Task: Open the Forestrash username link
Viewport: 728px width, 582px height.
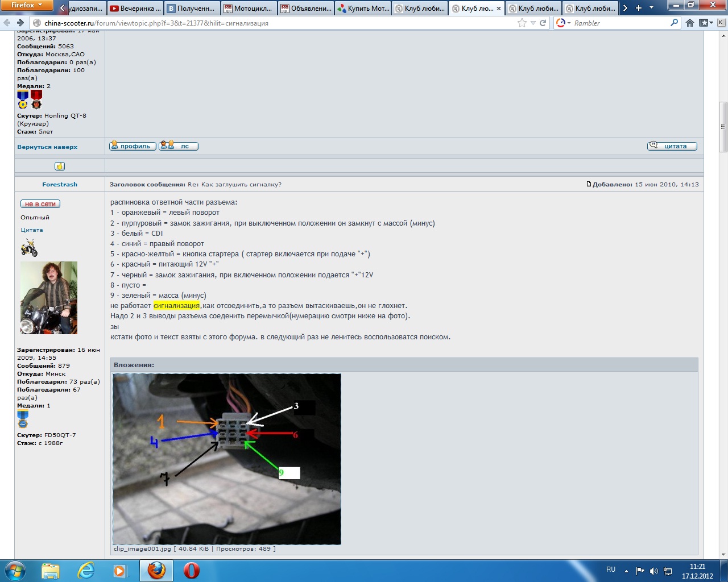Action: click(60, 184)
